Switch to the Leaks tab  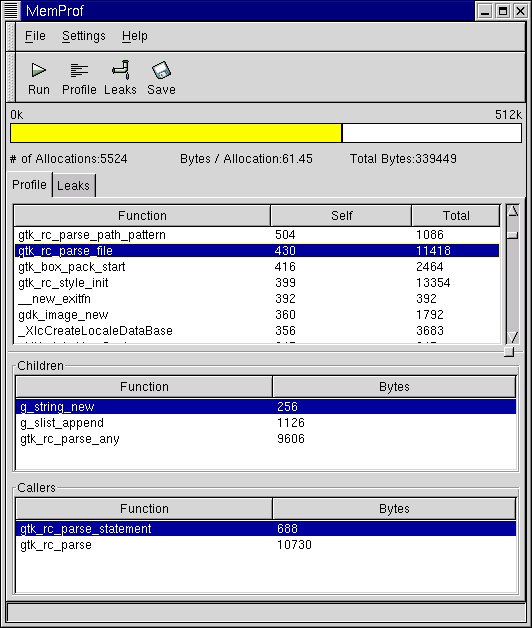pyautogui.click(x=74, y=185)
